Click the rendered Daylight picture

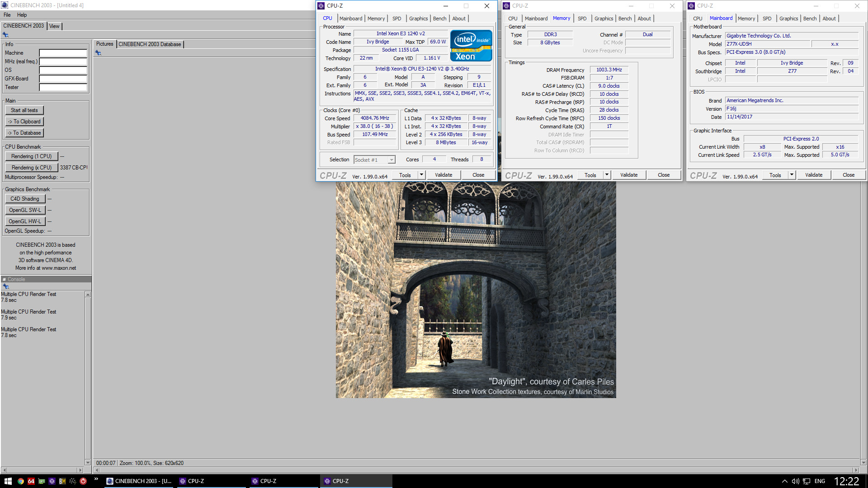[x=476, y=290]
